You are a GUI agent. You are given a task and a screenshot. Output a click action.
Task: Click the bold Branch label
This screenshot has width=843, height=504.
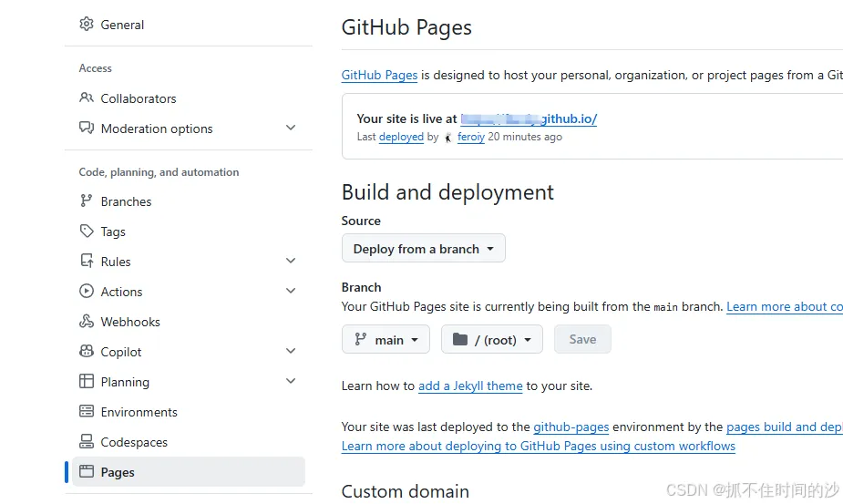(x=361, y=288)
